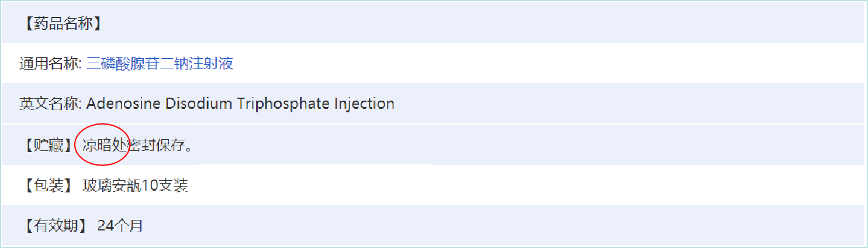Click the number 24 in validity line

click(x=105, y=226)
